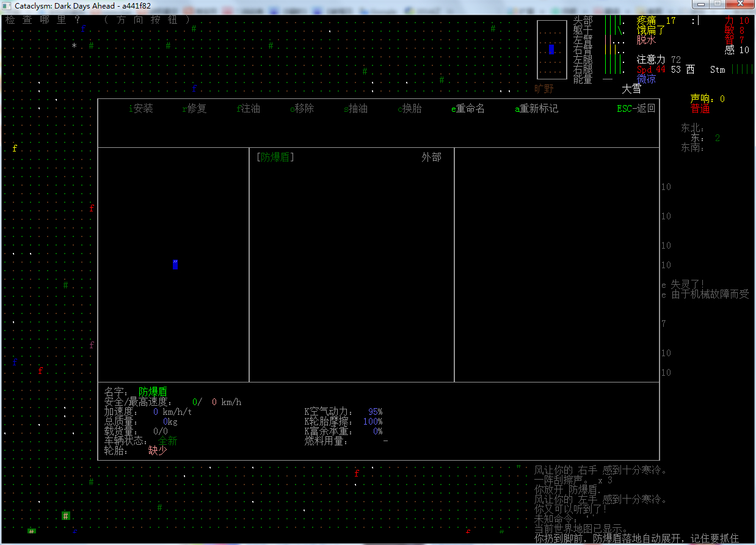Choose the i安装 (install) command
This screenshot has width=756, height=545.
141,109
